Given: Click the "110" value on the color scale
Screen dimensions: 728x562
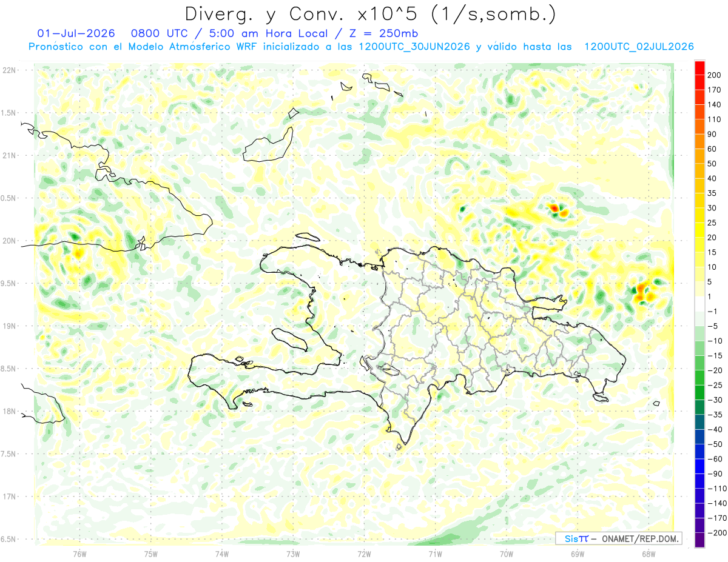Looking at the screenshot, I should [714, 119].
